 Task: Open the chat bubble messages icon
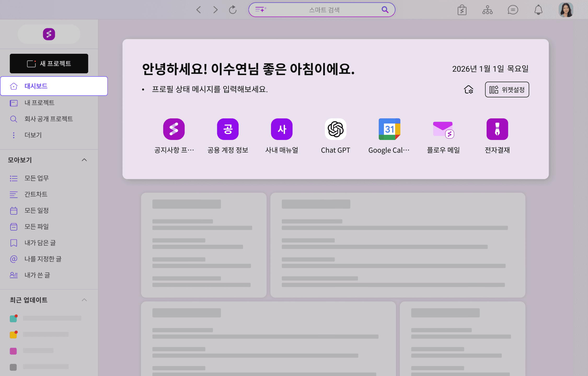pyautogui.click(x=513, y=10)
